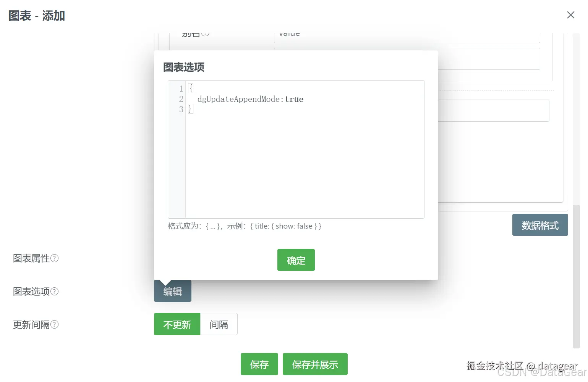Click the 更新间隔 label

pos(31,325)
